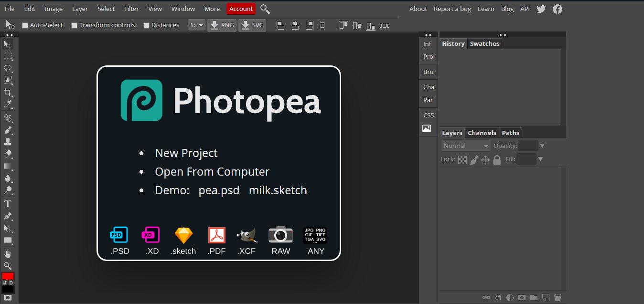Viewport: 644px width, 304px height.
Task: Pick the Eraser tool
Action: (x=8, y=154)
